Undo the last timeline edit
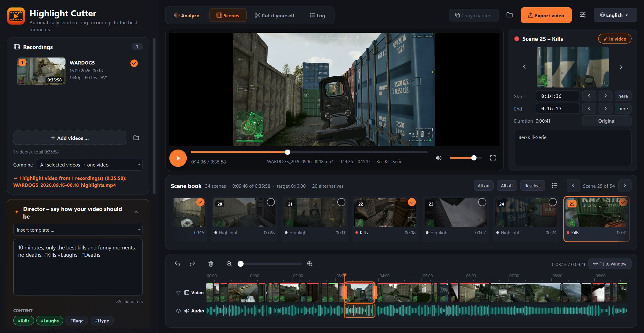Viewport: 644px width, 333px height. (x=177, y=264)
